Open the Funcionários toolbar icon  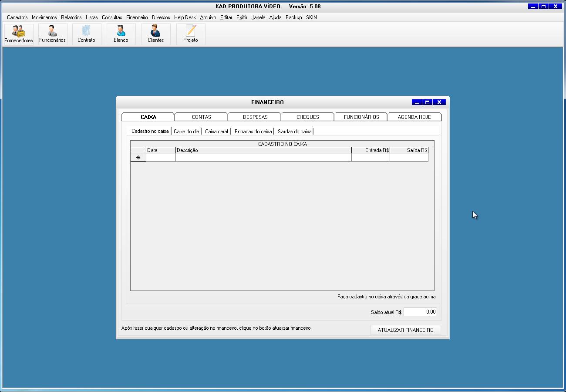point(52,34)
